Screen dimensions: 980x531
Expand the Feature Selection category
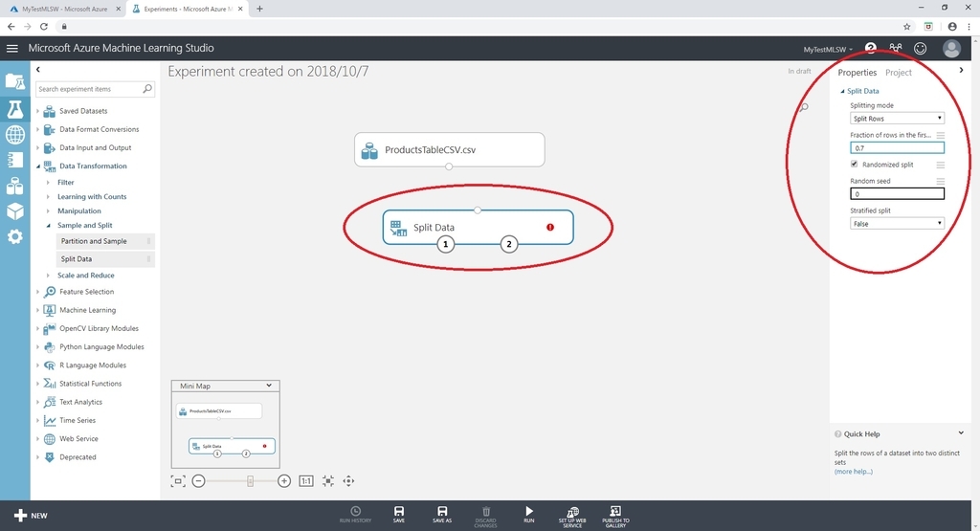point(37,292)
